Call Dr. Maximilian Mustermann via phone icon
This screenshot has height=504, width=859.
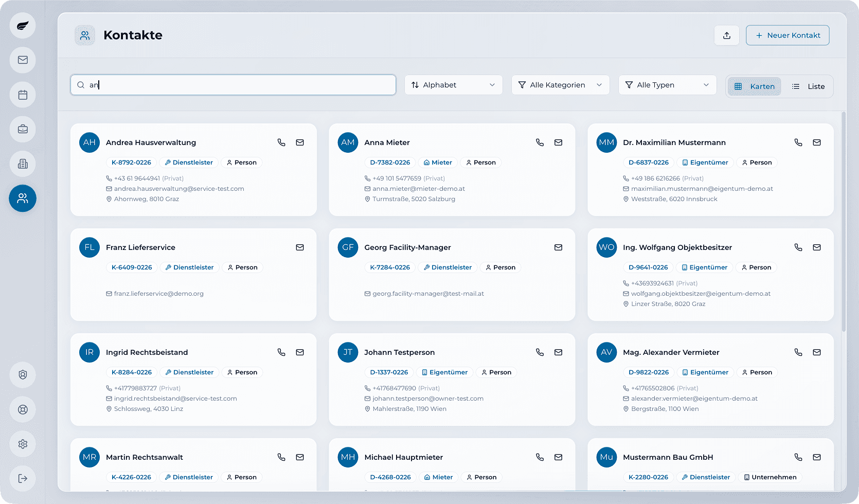tap(798, 142)
